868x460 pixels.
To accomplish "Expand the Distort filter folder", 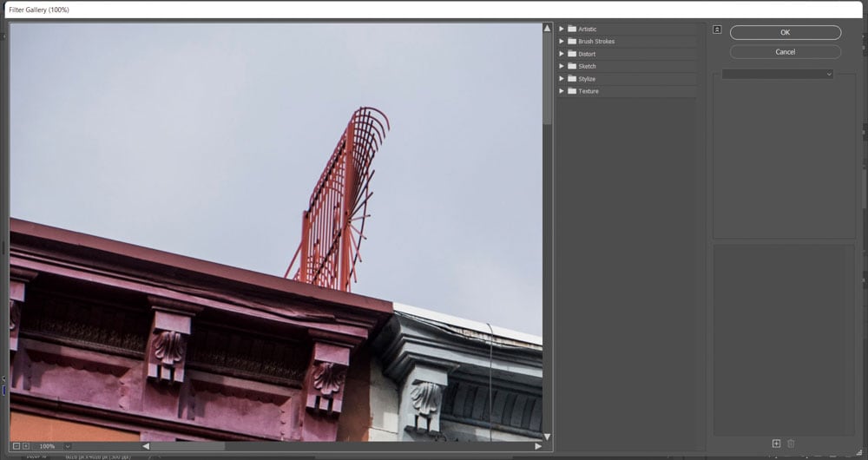I will [x=562, y=54].
